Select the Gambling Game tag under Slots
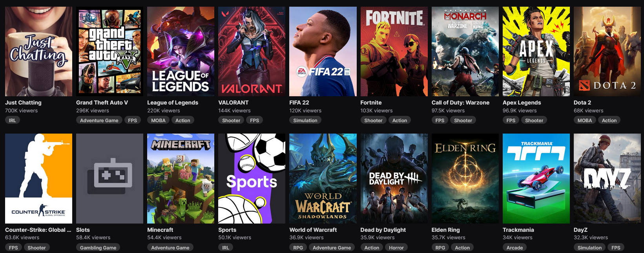 coord(98,248)
